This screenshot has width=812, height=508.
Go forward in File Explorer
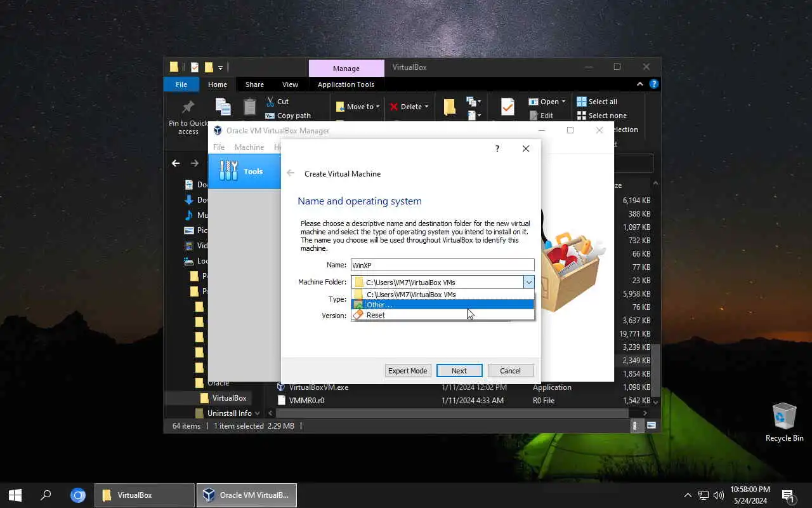tap(195, 163)
